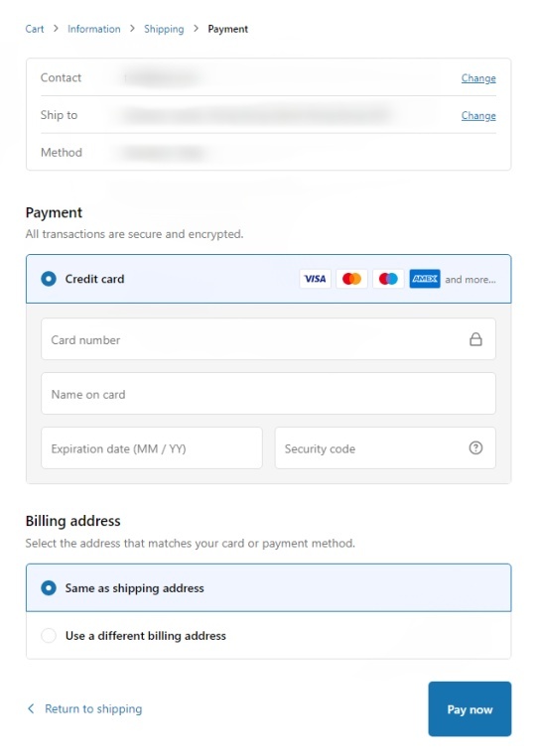This screenshot has height=756, width=539.
Task: Click the left chevron beside Return to shipping
Action: point(31,708)
